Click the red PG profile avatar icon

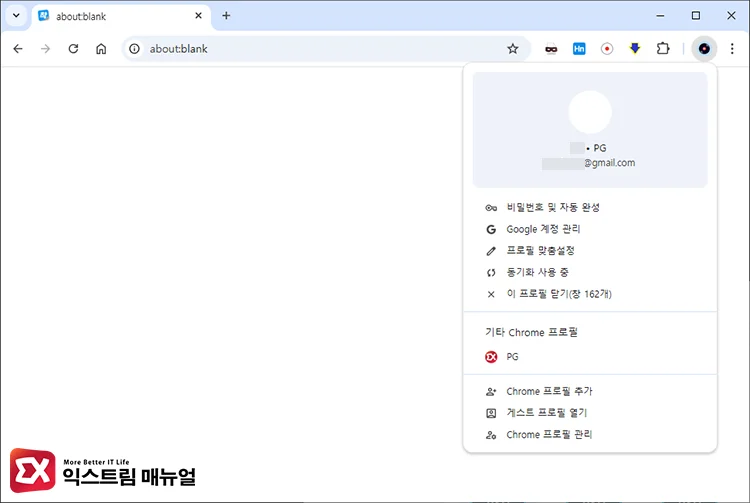[491, 357]
